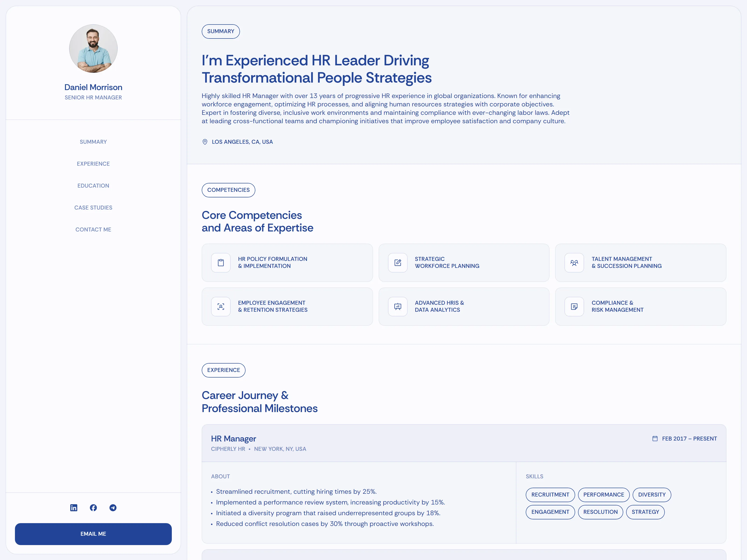Viewport: 747px width, 560px height.
Task: Click the COMPETENCIES section badge
Action: click(x=229, y=190)
